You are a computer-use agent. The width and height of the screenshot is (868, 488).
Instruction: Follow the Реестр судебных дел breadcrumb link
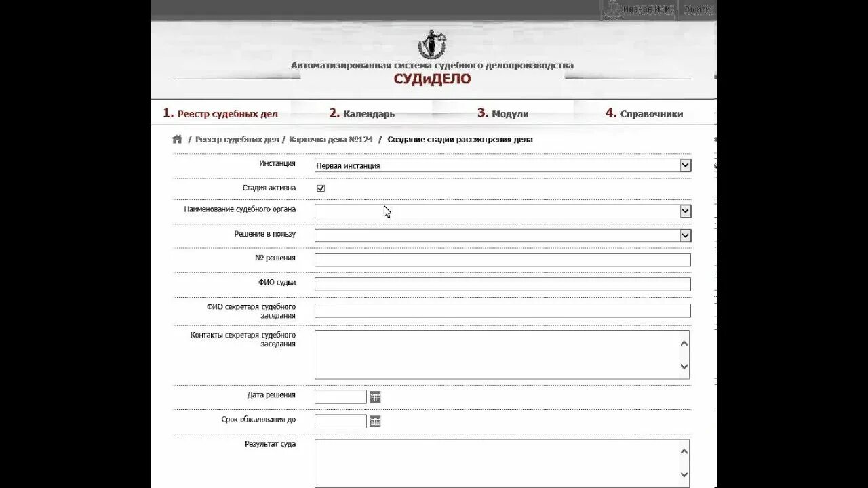[237, 140]
